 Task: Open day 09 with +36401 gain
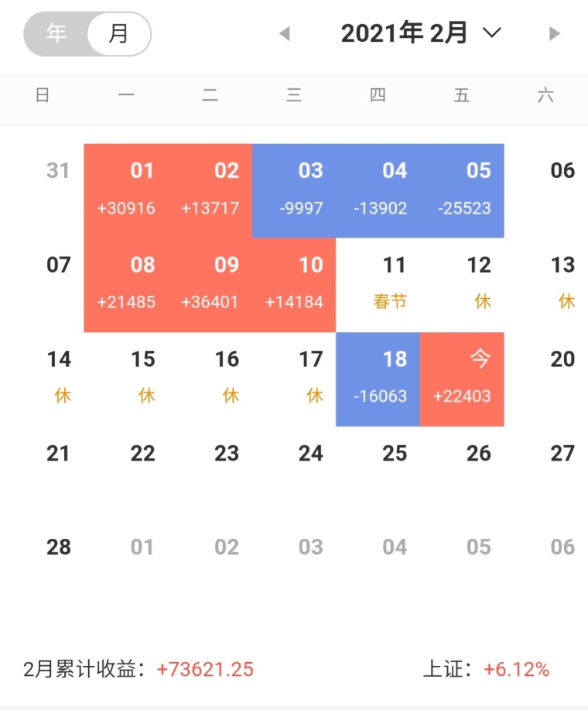(210, 285)
